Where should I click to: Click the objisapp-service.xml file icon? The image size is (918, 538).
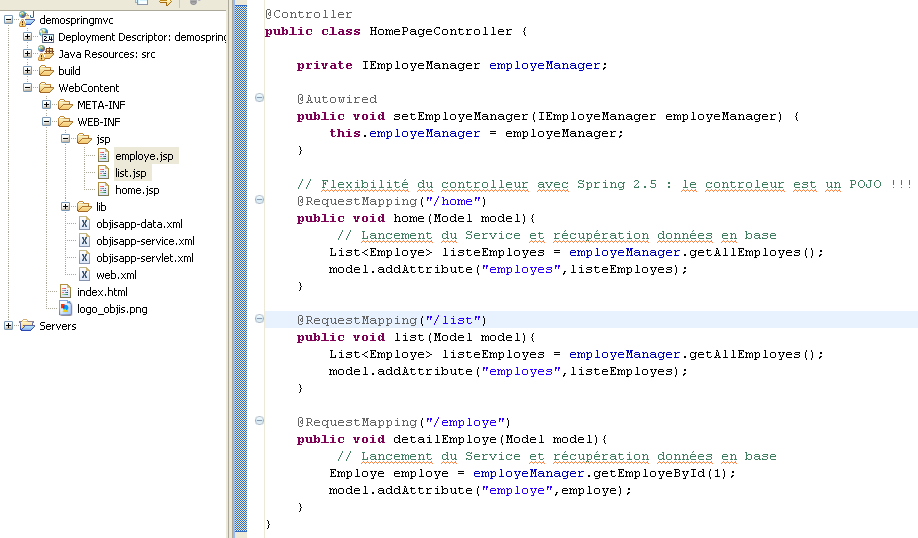coord(84,241)
